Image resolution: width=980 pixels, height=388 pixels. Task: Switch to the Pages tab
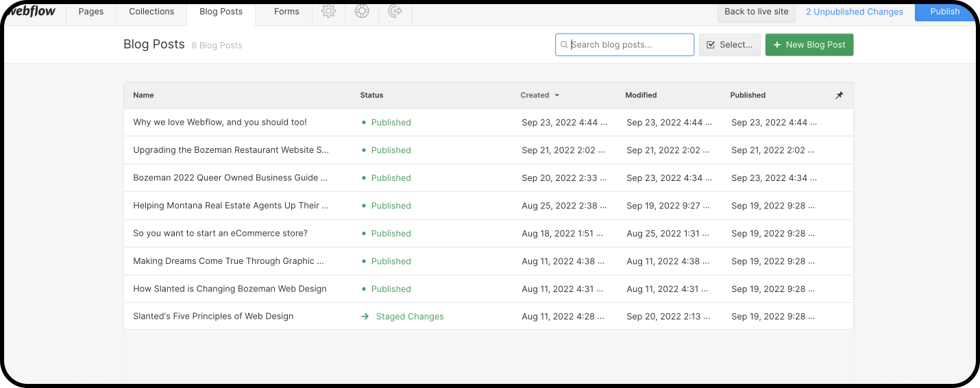[x=91, y=12]
